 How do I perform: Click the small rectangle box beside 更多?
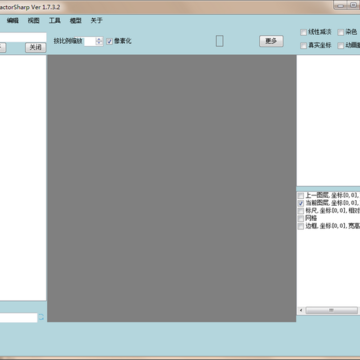[219, 41]
